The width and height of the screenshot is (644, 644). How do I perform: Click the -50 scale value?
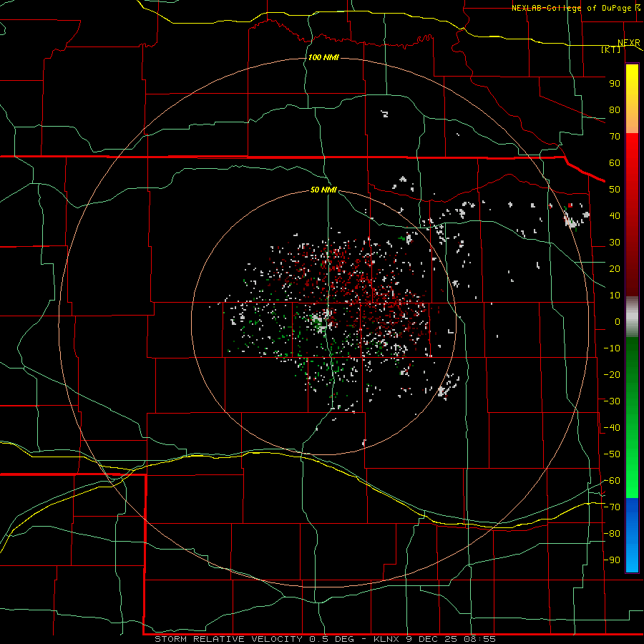612,454
